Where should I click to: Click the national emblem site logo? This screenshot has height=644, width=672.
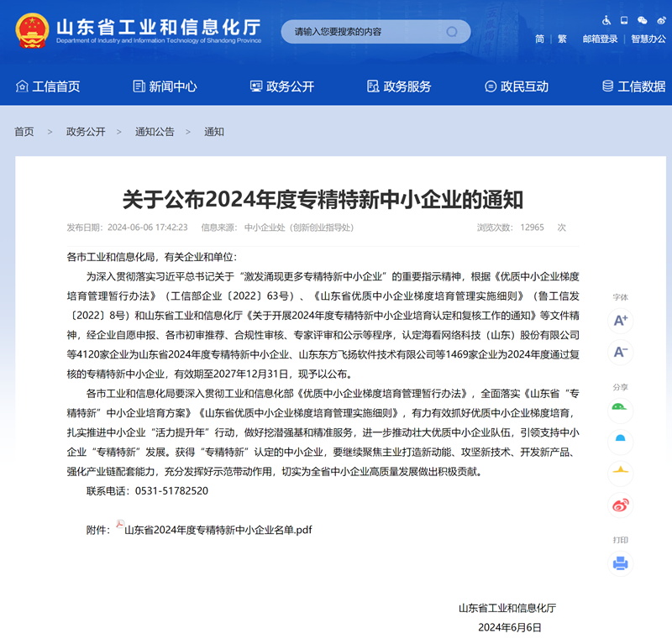click(x=32, y=30)
